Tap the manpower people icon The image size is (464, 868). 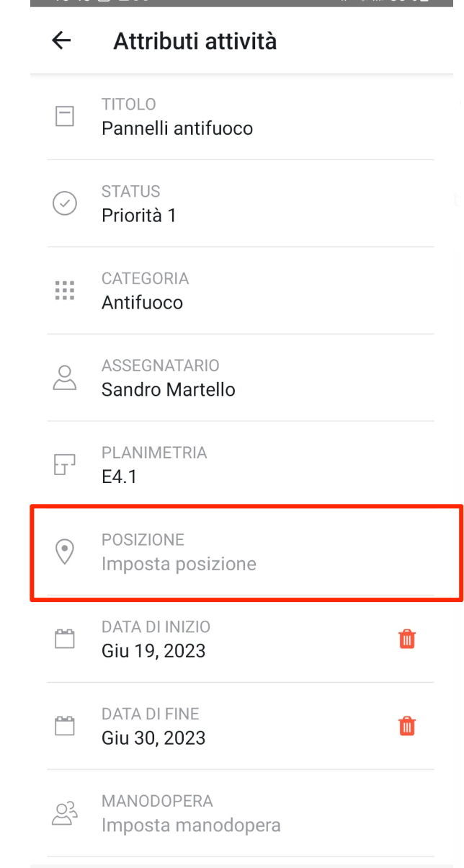click(65, 813)
